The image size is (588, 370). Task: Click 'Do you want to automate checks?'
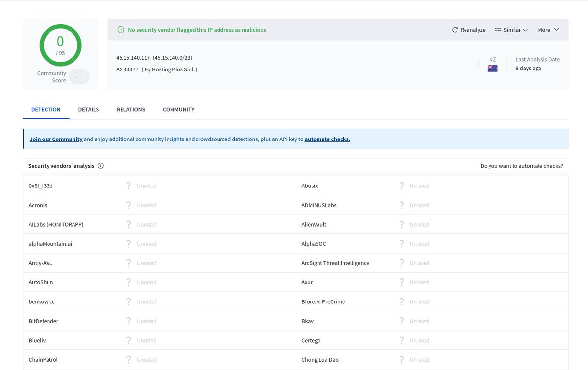coord(522,166)
